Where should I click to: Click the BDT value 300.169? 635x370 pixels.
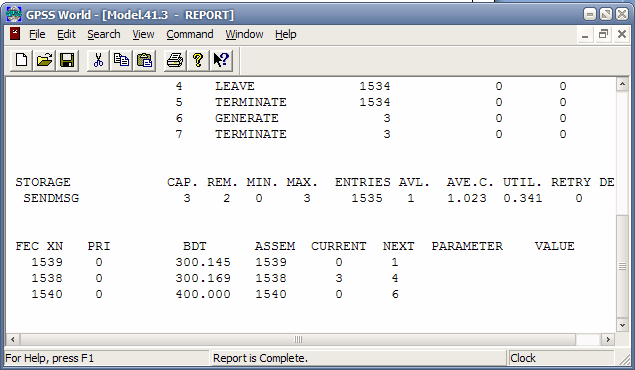203,279
